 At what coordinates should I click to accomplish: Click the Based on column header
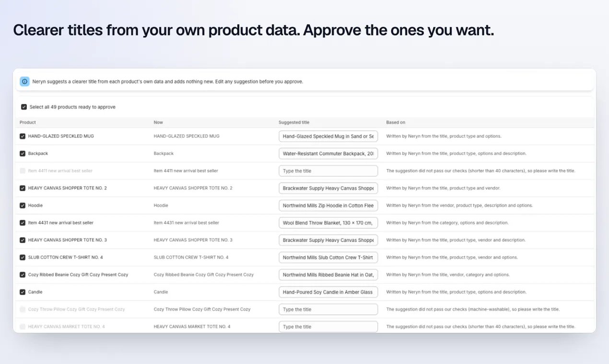[x=396, y=123]
